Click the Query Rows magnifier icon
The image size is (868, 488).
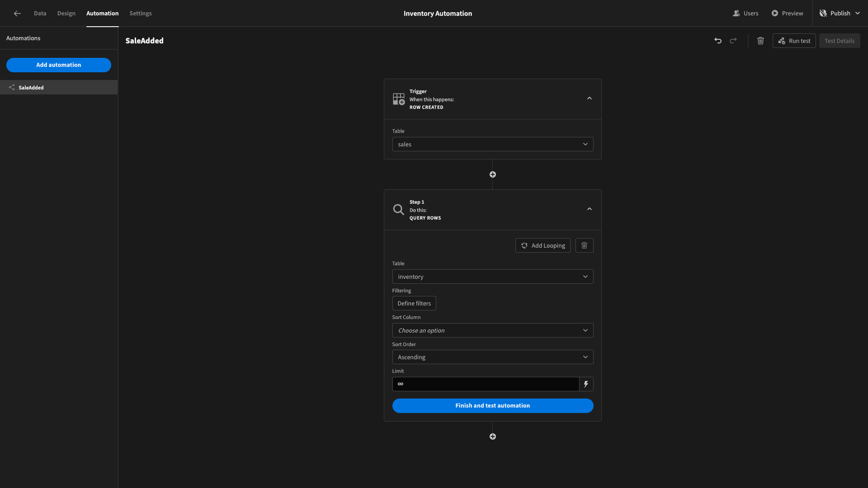pyautogui.click(x=398, y=210)
